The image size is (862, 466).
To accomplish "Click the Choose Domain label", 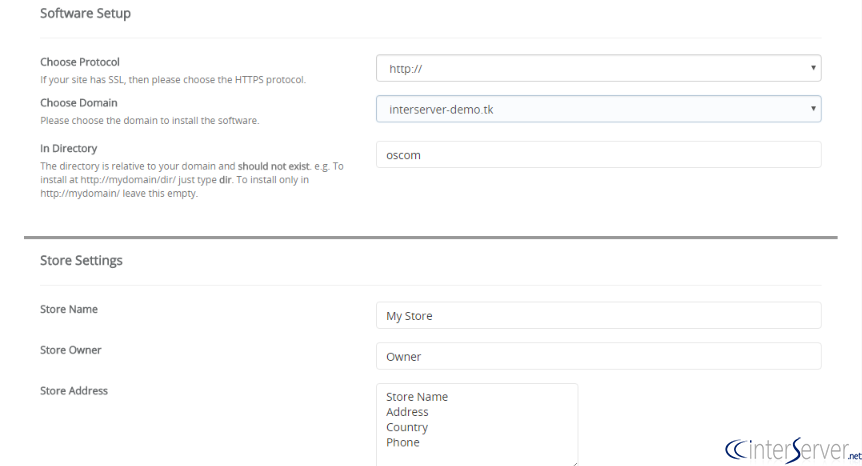I will (x=79, y=103).
